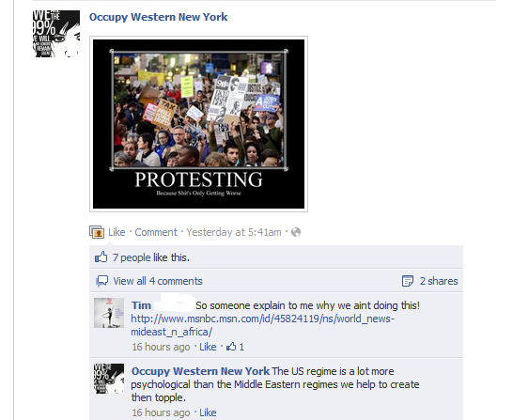View the 2 shares list
This screenshot has height=420, width=513.
[x=439, y=281]
